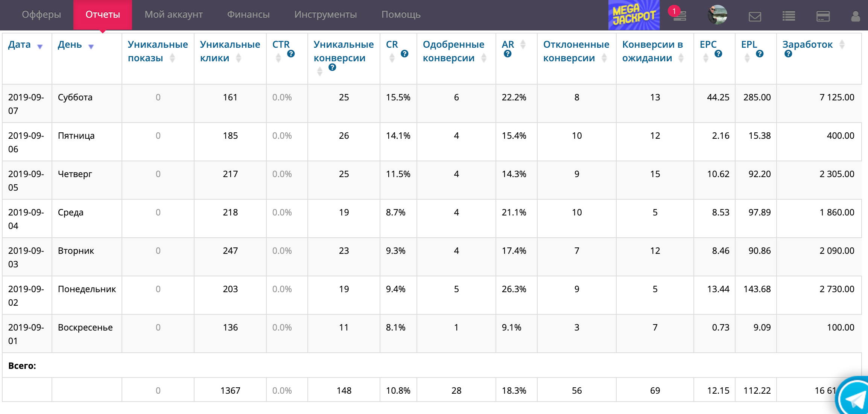Click the user avatar photo
Image resolution: width=868 pixels, height=414 pixels.
[717, 15]
